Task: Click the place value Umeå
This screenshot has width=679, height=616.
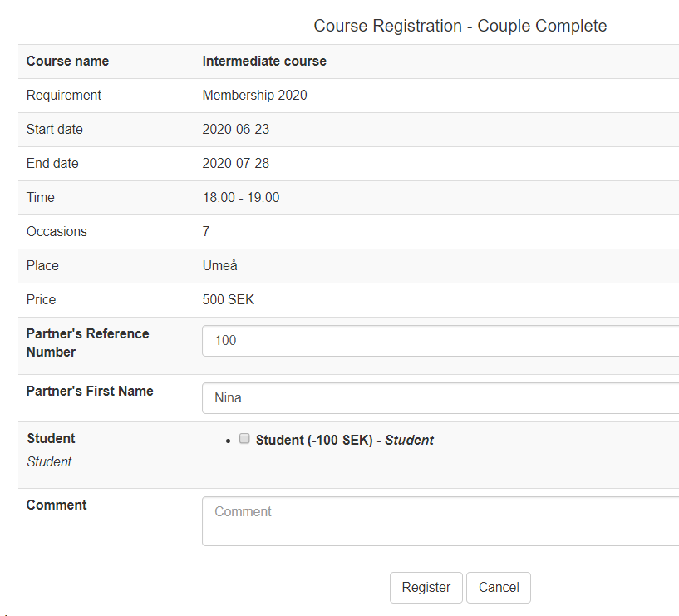Action: [x=220, y=266]
